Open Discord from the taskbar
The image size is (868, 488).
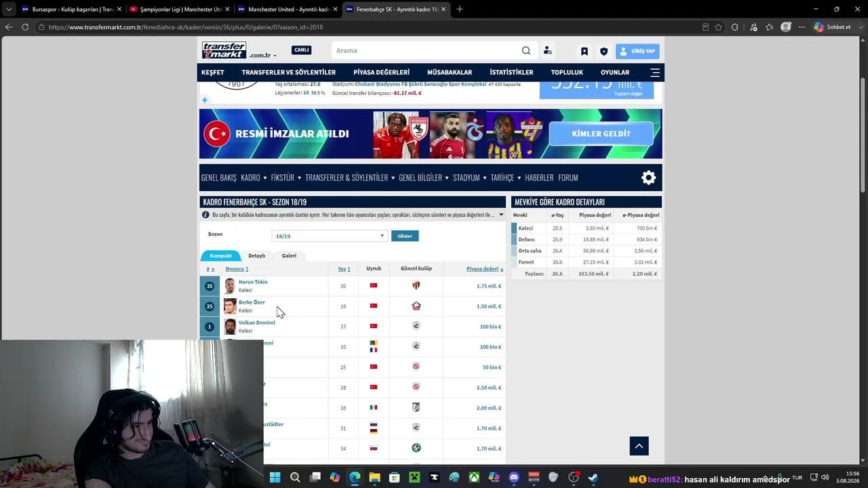pos(514,477)
